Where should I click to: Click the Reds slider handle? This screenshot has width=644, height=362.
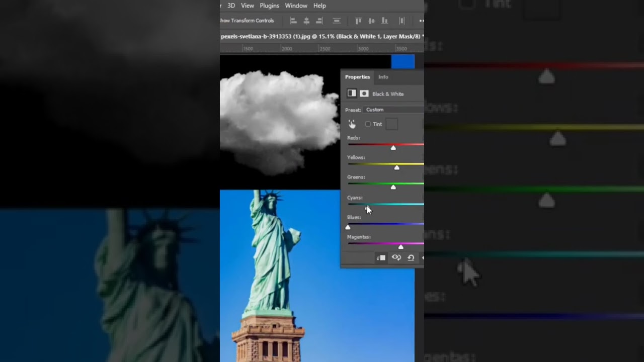click(x=393, y=148)
